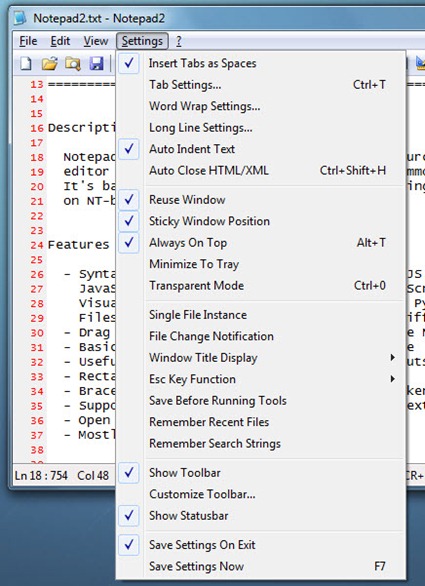Click the Notepad2.txt window title bar
Image resolution: width=425 pixels, height=586 pixels.
pyautogui.click(x=219, y=18)
